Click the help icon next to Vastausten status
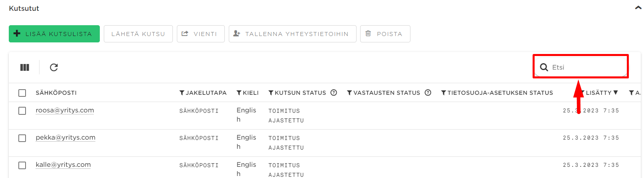The image size is (644, 178). tap(428, 92)
